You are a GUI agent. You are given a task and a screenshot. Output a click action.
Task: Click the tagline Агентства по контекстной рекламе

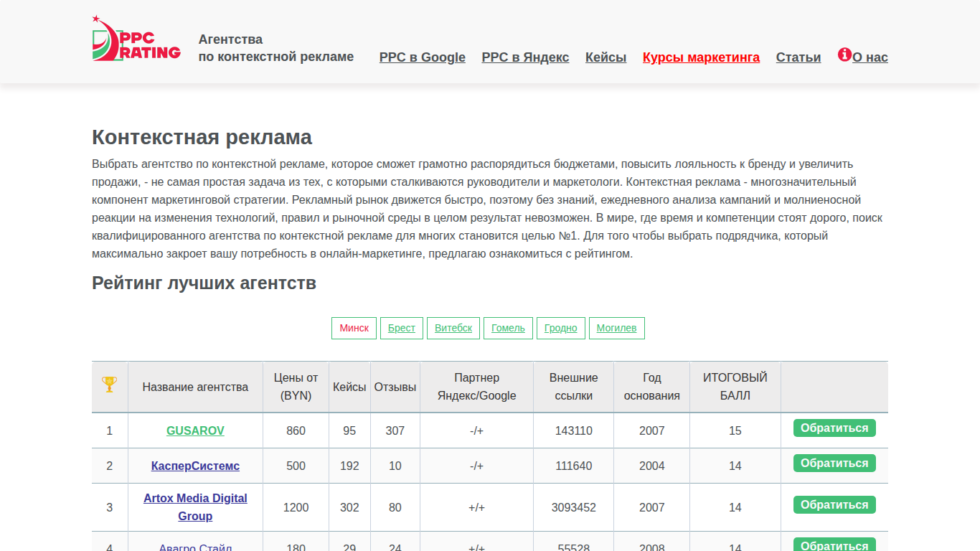pyautogui.click(x=276, y=48)
